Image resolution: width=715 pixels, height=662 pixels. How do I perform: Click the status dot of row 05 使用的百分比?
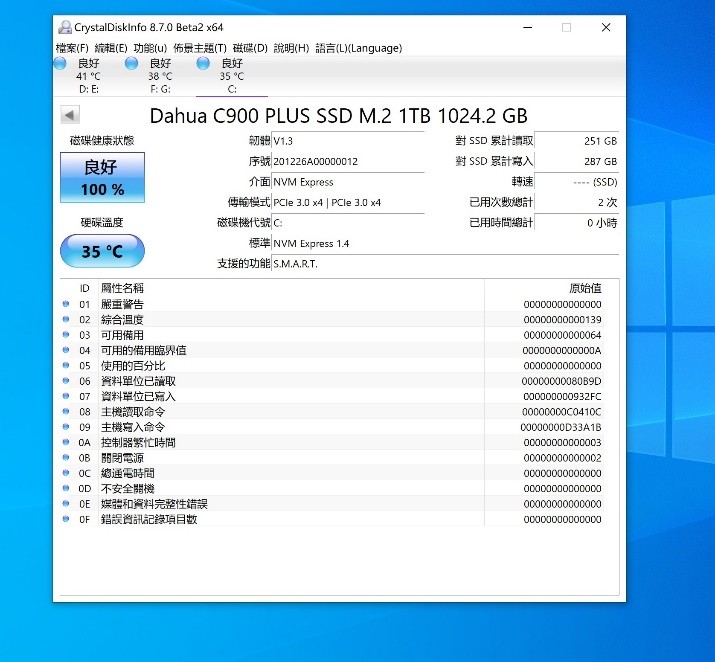click(66, 365)
